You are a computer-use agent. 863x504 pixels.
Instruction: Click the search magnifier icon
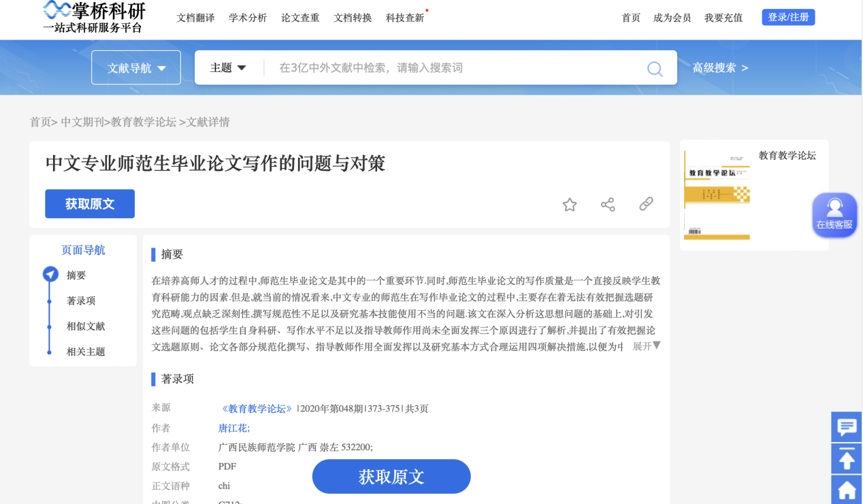[x=655, y=68]
